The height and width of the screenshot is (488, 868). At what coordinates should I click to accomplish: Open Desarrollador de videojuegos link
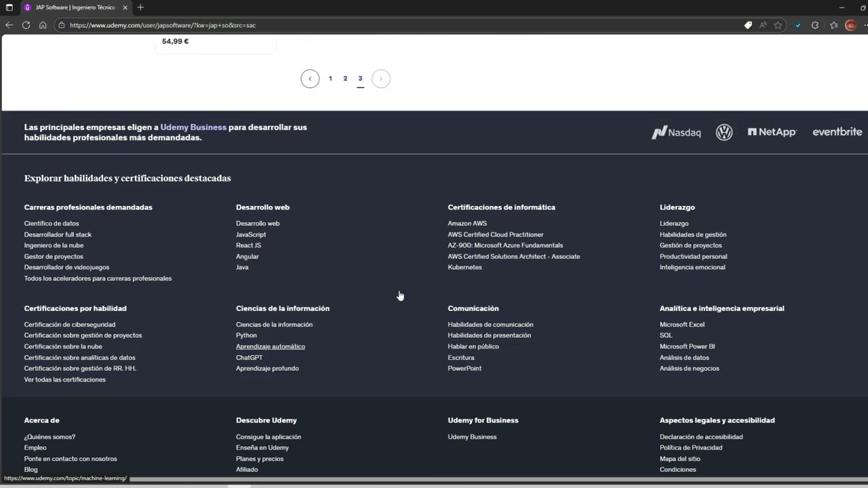(x=66, y=267)
